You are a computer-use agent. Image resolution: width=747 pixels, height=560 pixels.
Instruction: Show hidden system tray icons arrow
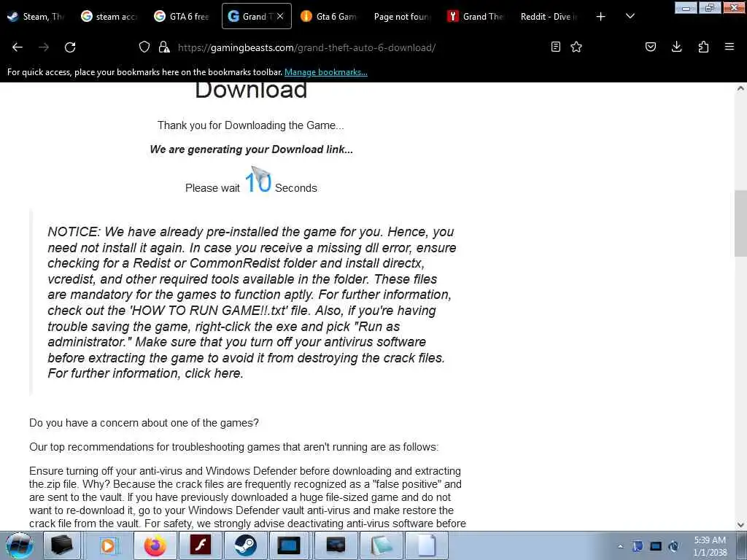click(620, 546)
